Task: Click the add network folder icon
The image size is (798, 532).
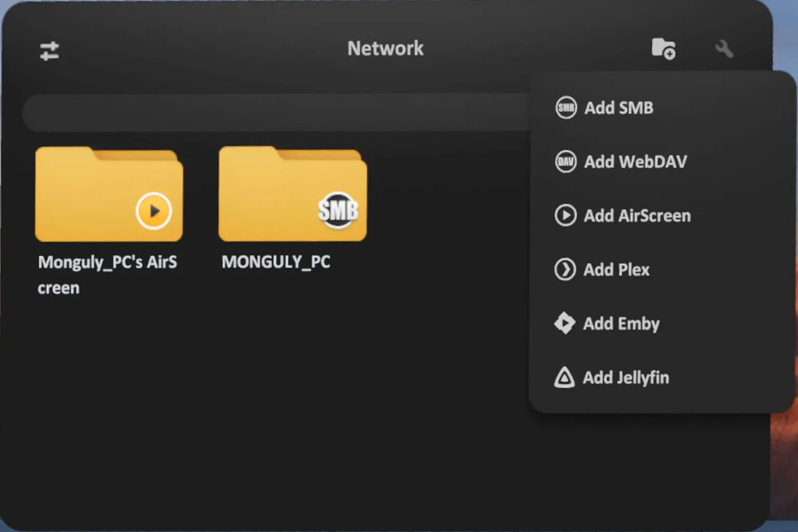Action: pyautogui.click(x=663, y=49)
